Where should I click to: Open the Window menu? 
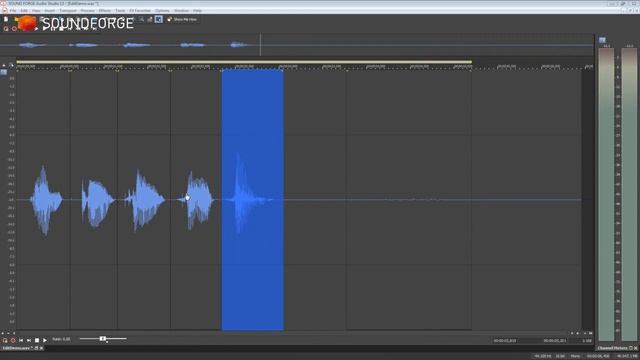(181, 11)
